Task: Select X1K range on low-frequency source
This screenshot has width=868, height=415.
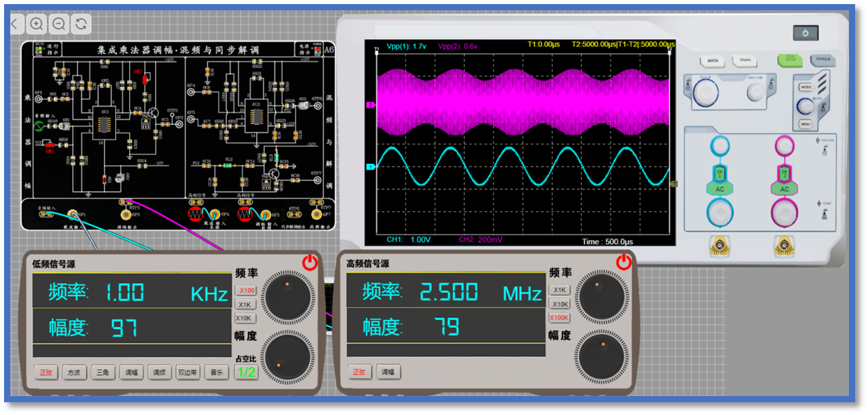Action: (x=246, y=304)
